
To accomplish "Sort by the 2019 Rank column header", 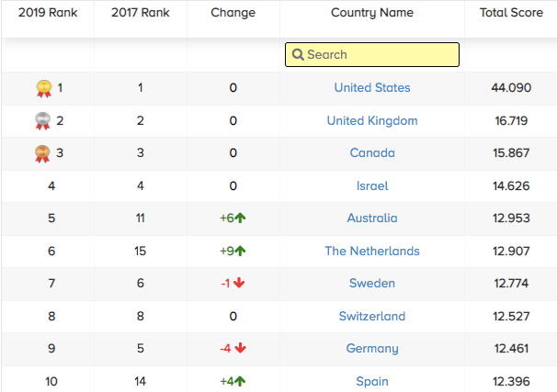I will click(x=47, y=13).
